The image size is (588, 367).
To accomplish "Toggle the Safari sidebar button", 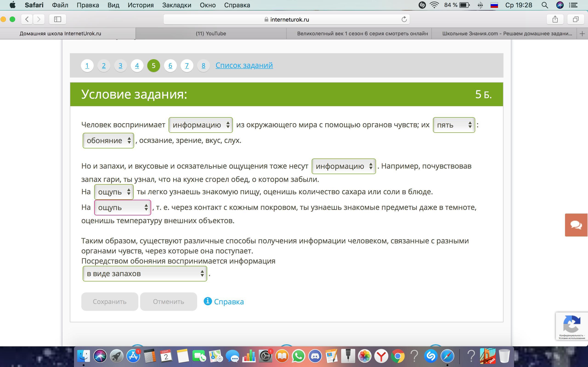I will [x=58, y=19].
